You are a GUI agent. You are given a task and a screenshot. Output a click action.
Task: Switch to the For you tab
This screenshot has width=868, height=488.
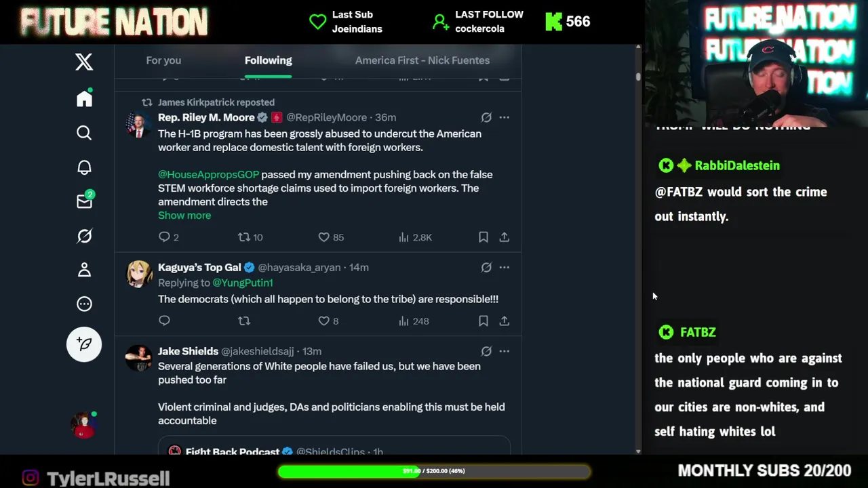pos(163,60)
